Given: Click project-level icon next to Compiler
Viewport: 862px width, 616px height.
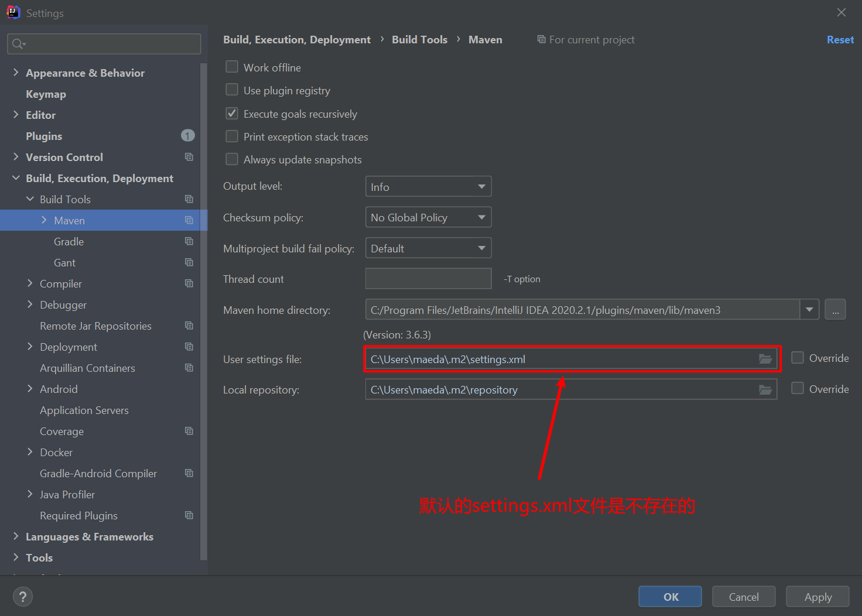Looking at the screenshot, I should pyautogui.click(x=189, y=283).
